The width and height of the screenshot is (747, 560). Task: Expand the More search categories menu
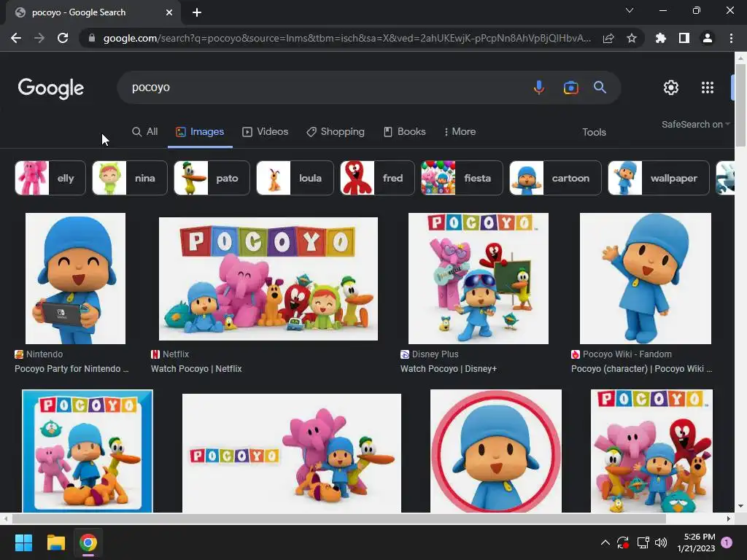click(x=460, y=132)
